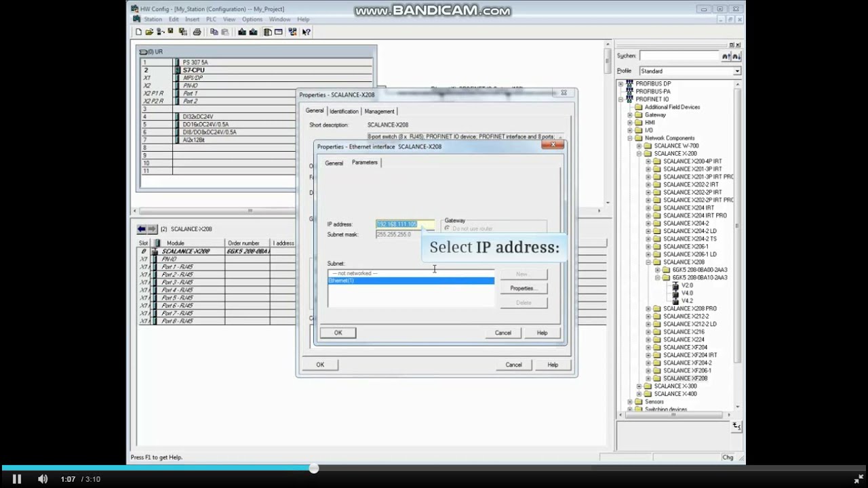Expand the SCALANCE X-300 folder
Screen dimensions: 868x488
(639, 386)
